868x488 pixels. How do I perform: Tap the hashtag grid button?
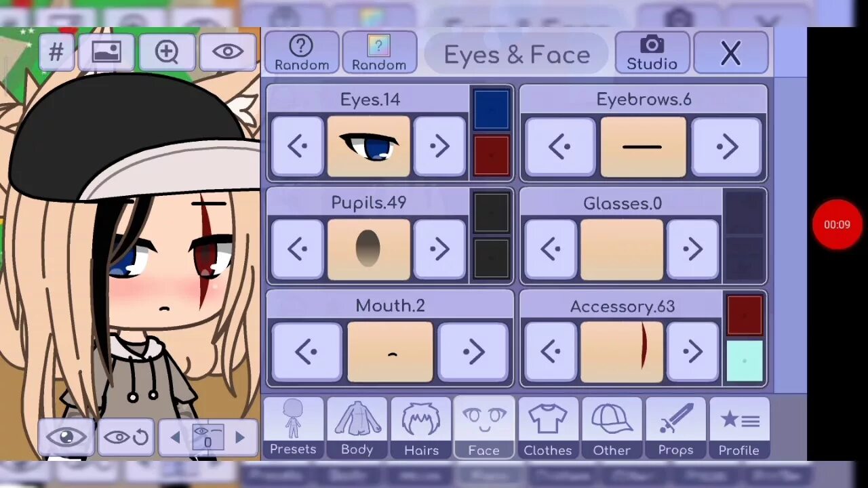[x=56, y=52]
